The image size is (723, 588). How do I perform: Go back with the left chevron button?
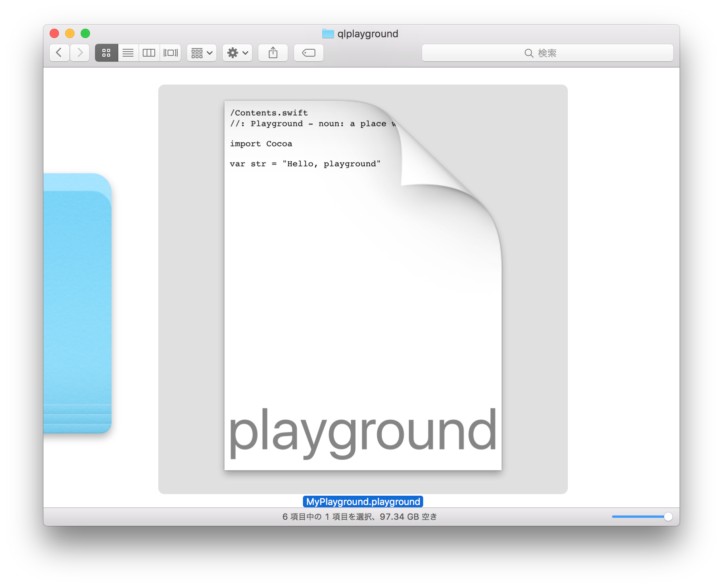click(59, 53)
